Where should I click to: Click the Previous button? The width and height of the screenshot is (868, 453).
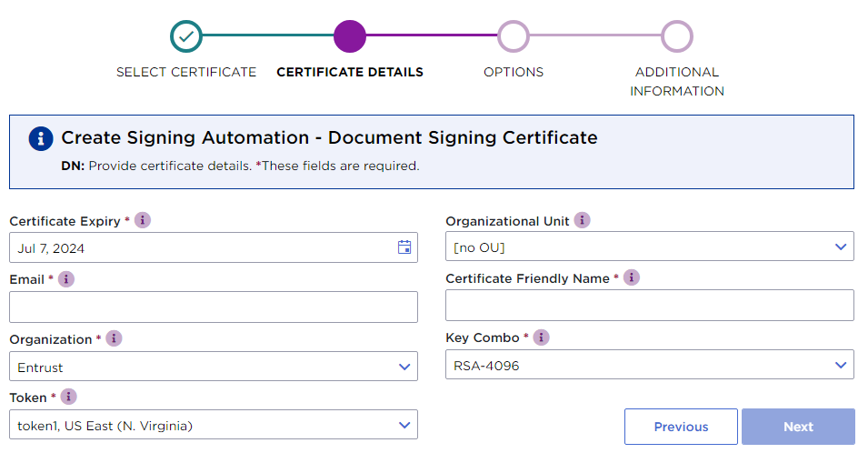(x=681, y=427)
